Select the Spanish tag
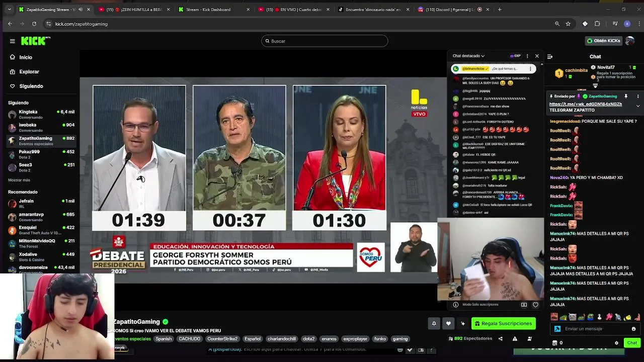 (x=164, y=339)
